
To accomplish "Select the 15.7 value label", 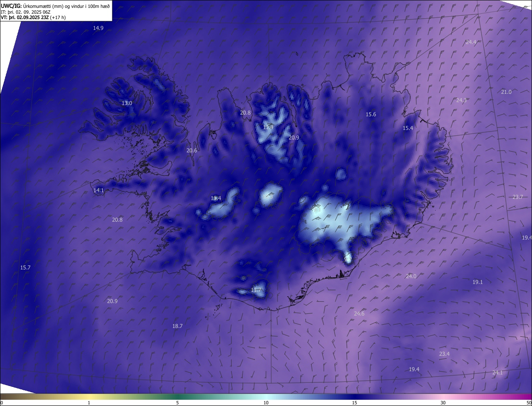I will (25, 267).
